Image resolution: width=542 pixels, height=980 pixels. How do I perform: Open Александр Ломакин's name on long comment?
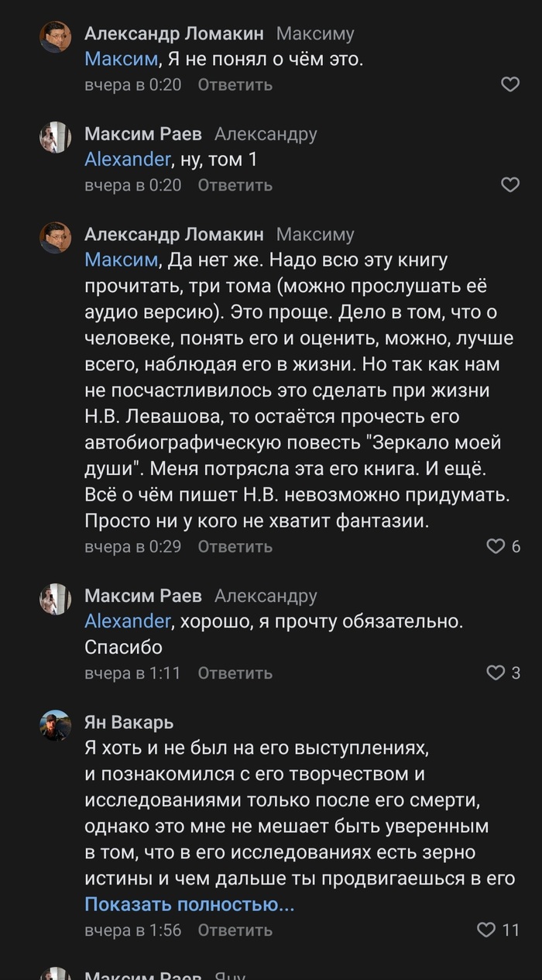173,234
